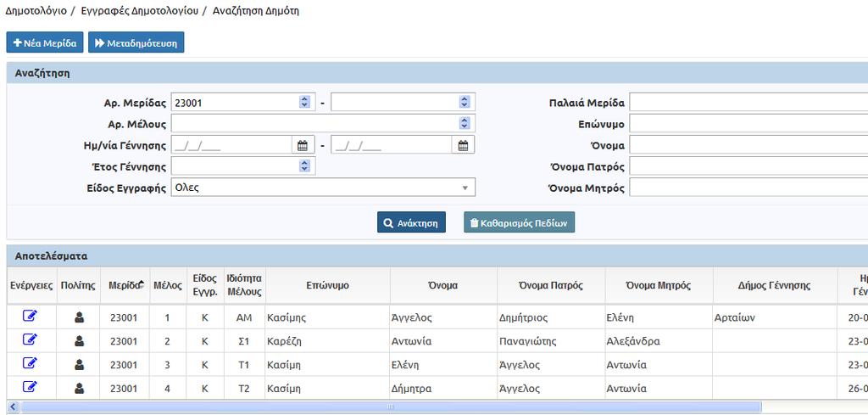
Task: Select the Κασίμης surname cell
Action: pyautogui.click(x=328, y=318)
